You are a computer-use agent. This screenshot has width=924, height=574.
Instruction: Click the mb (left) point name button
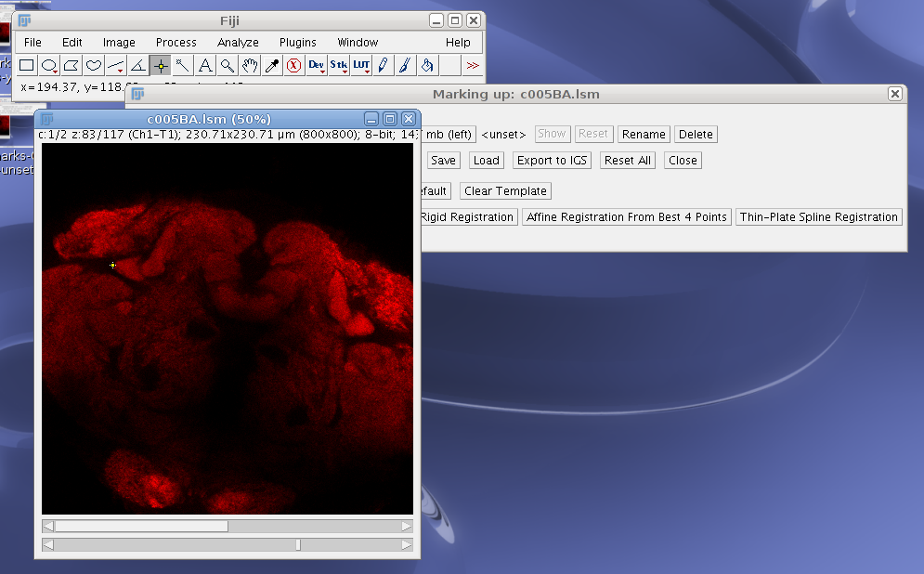[x=449, y=135]
